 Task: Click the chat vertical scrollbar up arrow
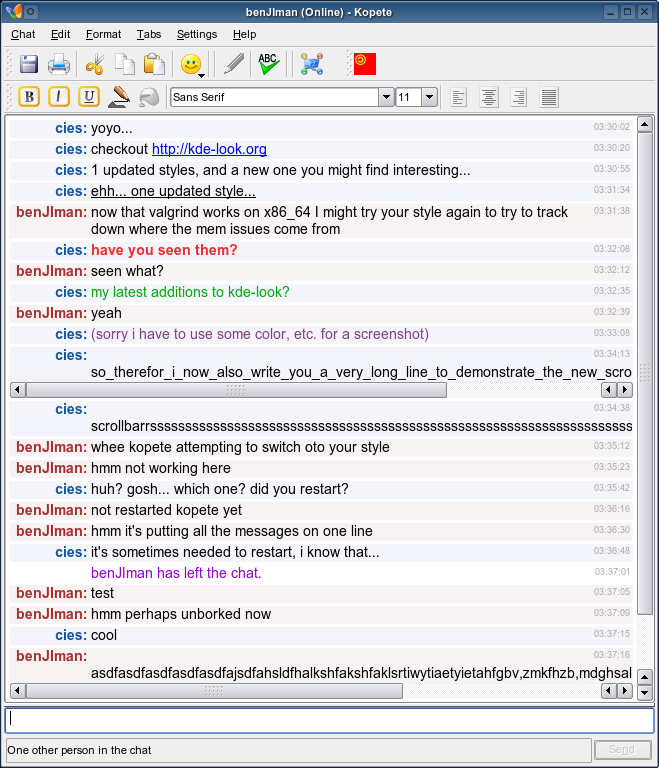(645, 124)
